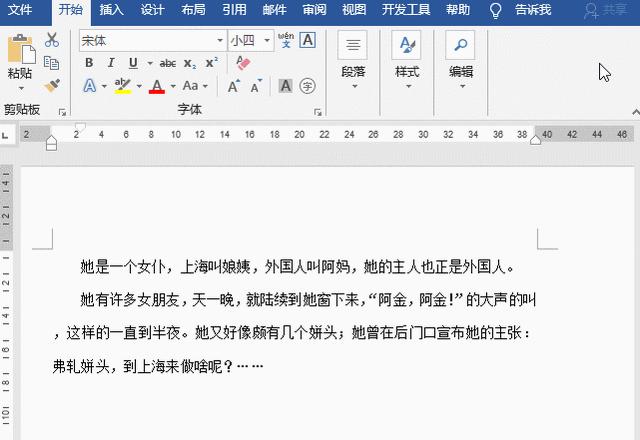
Task: Clear all formatting with the eraser icon
Action: pos(243,63)
